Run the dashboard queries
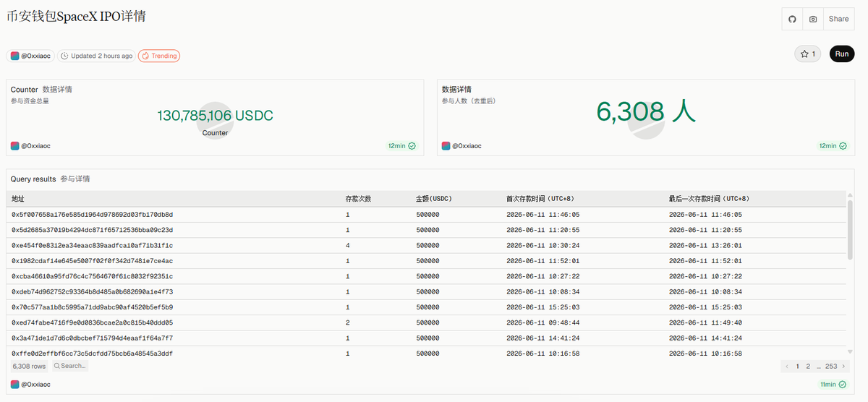 coord(842,54)
